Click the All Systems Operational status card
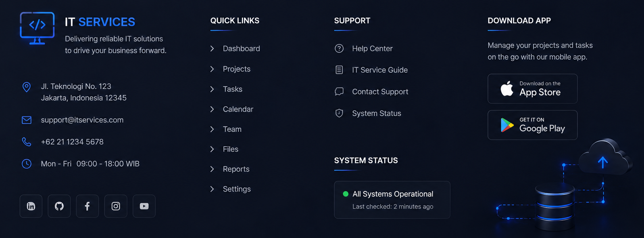Screen dimensions: 644x238 (x=392, y=200)
